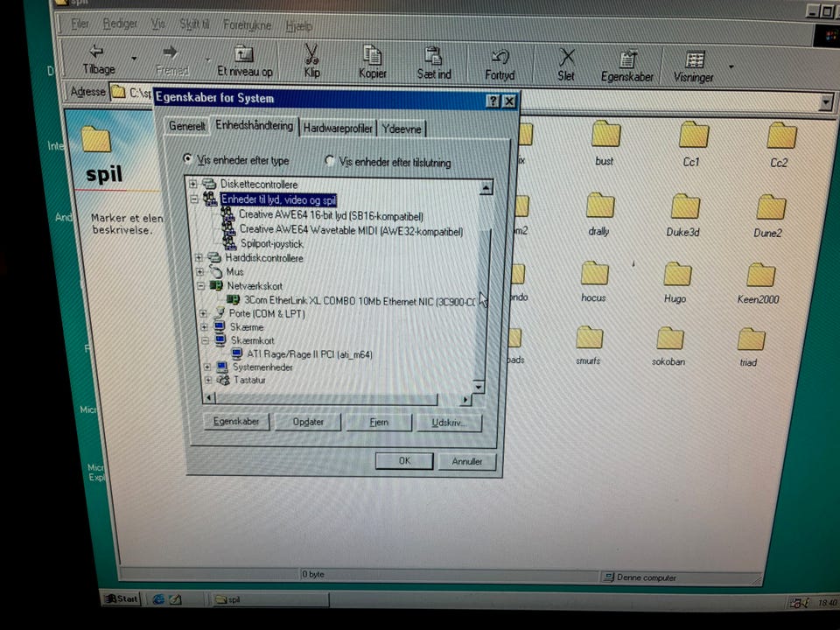Select the hocus folder

pos(594,282)
